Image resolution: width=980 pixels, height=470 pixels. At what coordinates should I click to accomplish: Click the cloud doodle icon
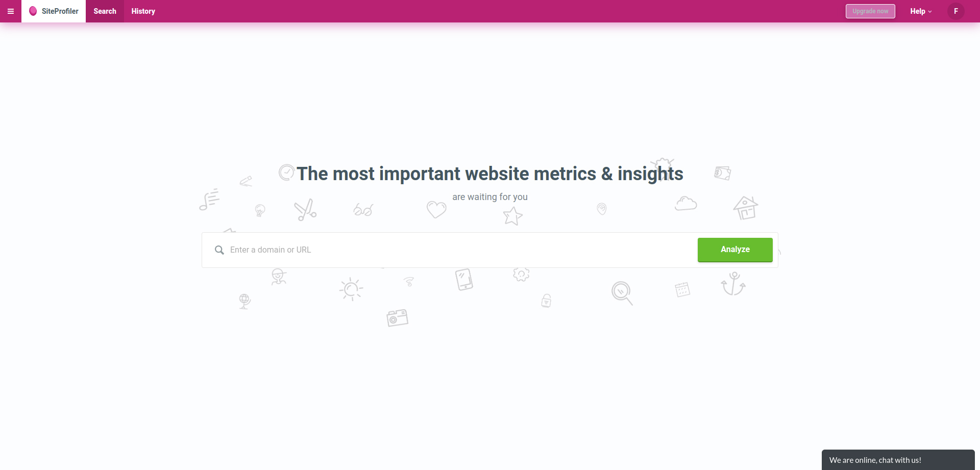coord(686,203)
